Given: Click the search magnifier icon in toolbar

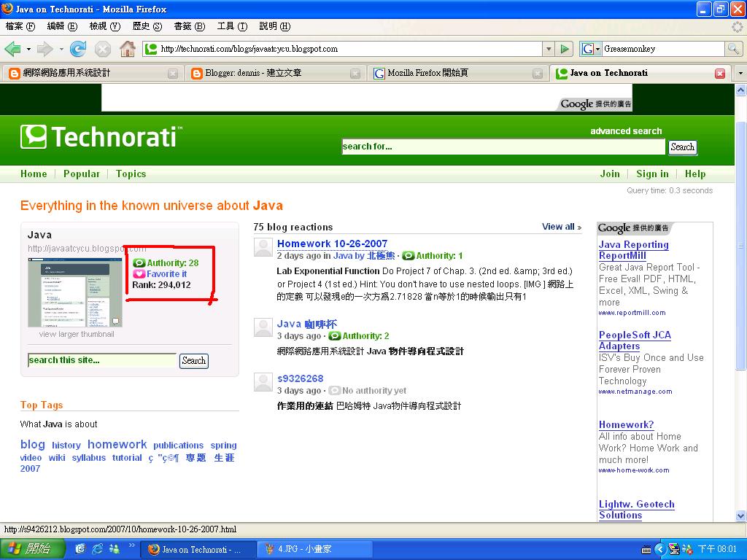Looking at the screenshot, I should click(x=732, y=49).
